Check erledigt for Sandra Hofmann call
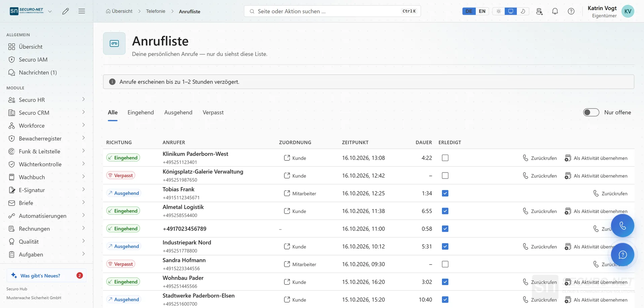644x308 pixels. 445,264
